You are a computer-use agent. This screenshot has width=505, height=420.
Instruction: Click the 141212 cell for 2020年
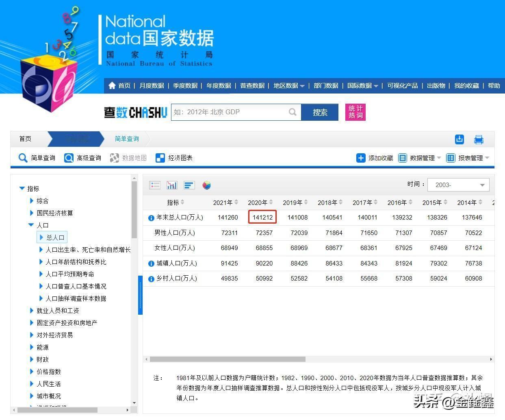point(262,217)
